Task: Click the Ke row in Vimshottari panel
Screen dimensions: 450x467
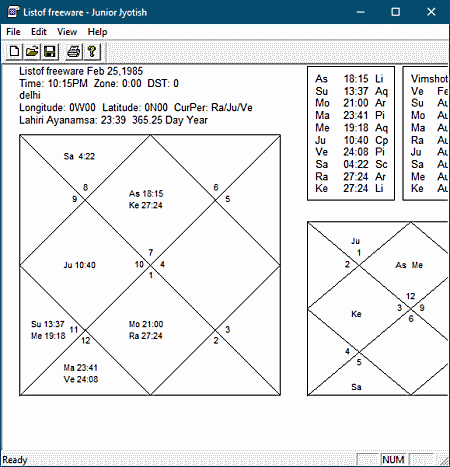Action: pyautogui.click(x=429, y=188)
